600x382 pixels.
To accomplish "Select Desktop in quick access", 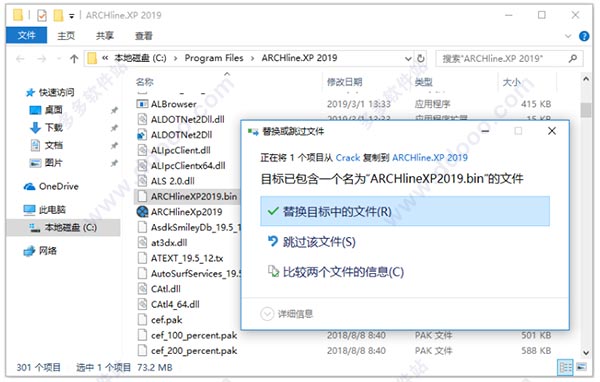I will [53, 110].
